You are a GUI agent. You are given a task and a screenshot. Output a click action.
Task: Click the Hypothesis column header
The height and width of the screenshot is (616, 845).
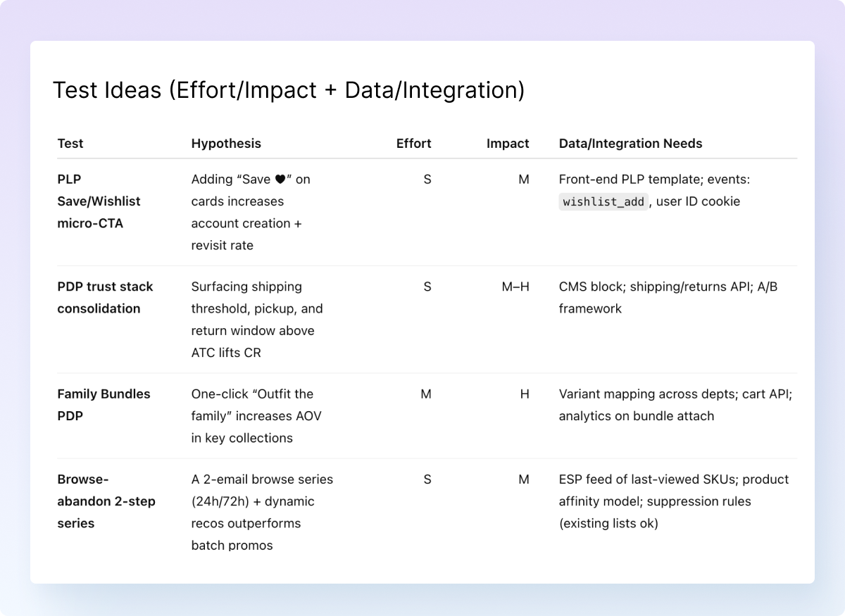point(226,144)
